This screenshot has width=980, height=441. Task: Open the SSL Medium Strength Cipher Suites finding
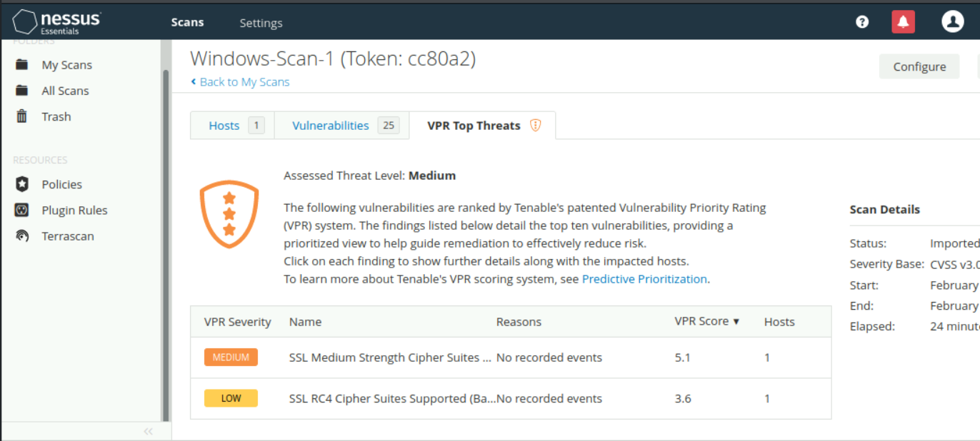(390, 358)
